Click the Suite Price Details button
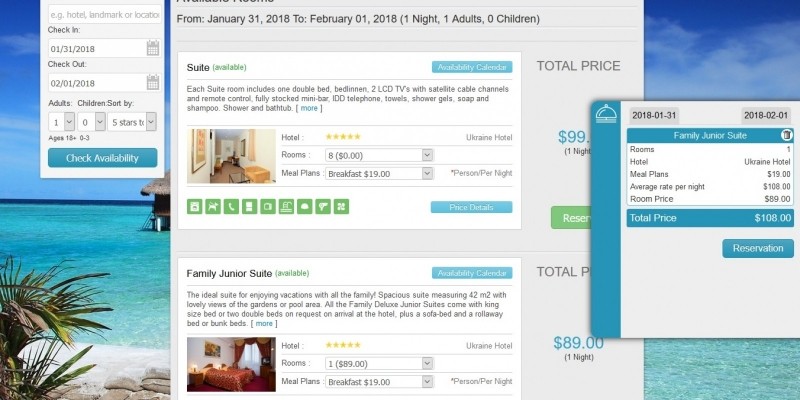Screen dimensions: 800x400 point(471,207)
